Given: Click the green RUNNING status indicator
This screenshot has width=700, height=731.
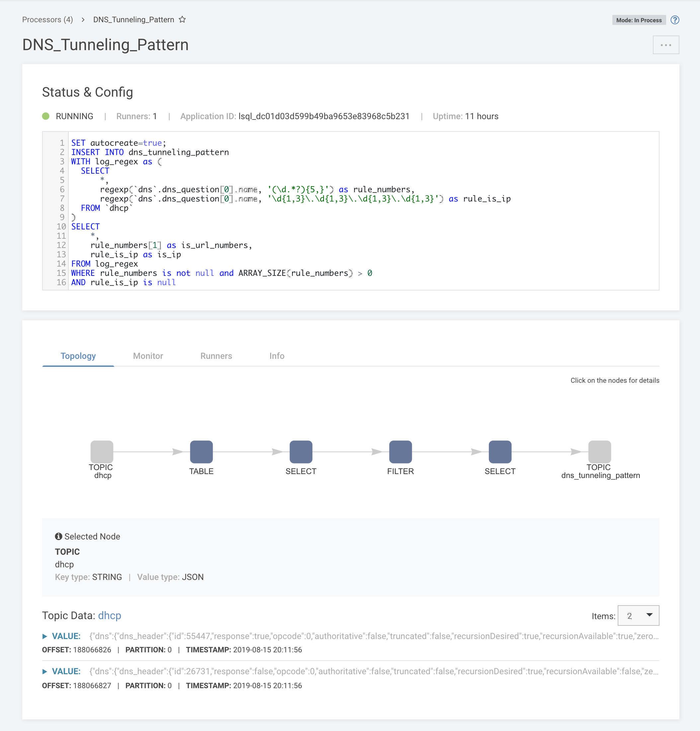Looking at the screenshot, I should point(46,116).
